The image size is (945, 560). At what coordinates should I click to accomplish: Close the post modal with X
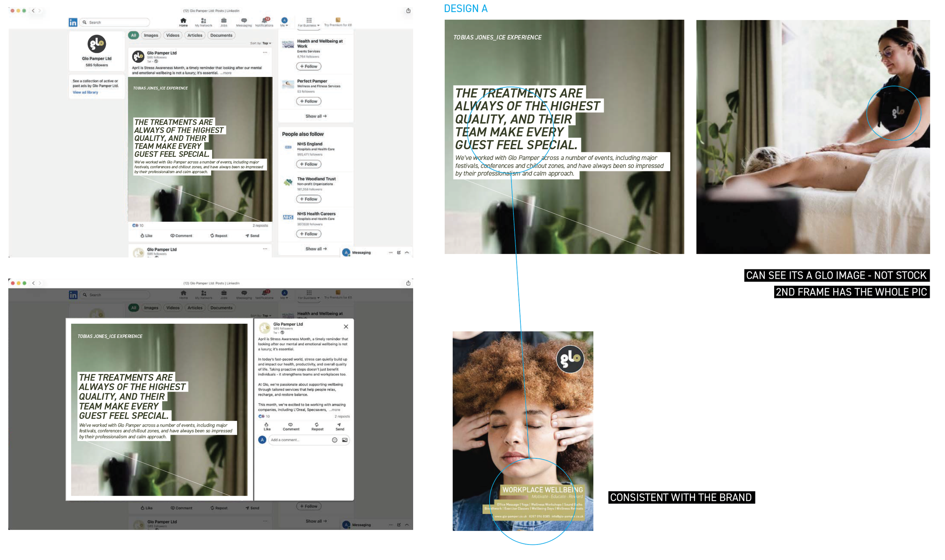(x=346, y=326)
